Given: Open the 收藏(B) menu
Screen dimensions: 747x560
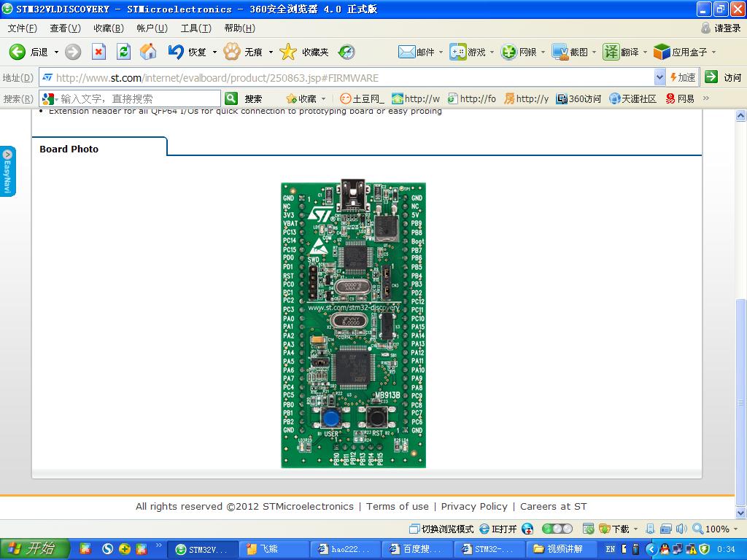Looking at the screenshot, I should (x=109, y=28).
